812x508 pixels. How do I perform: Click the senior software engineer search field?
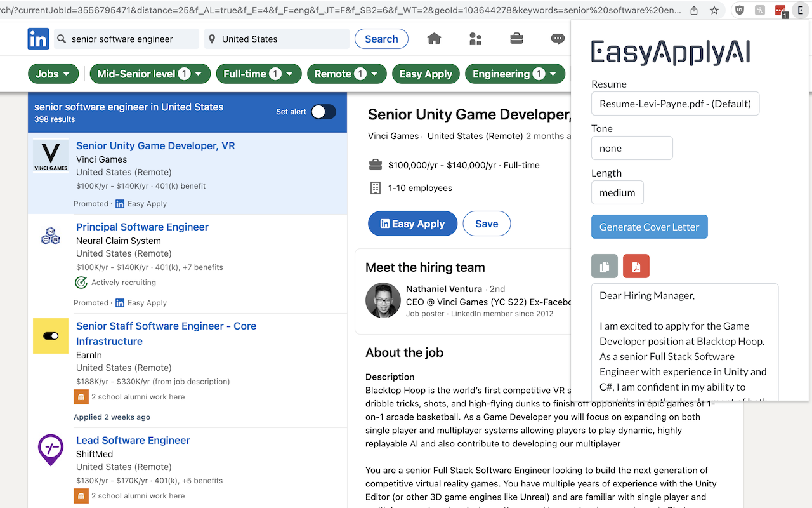point(126,39)
